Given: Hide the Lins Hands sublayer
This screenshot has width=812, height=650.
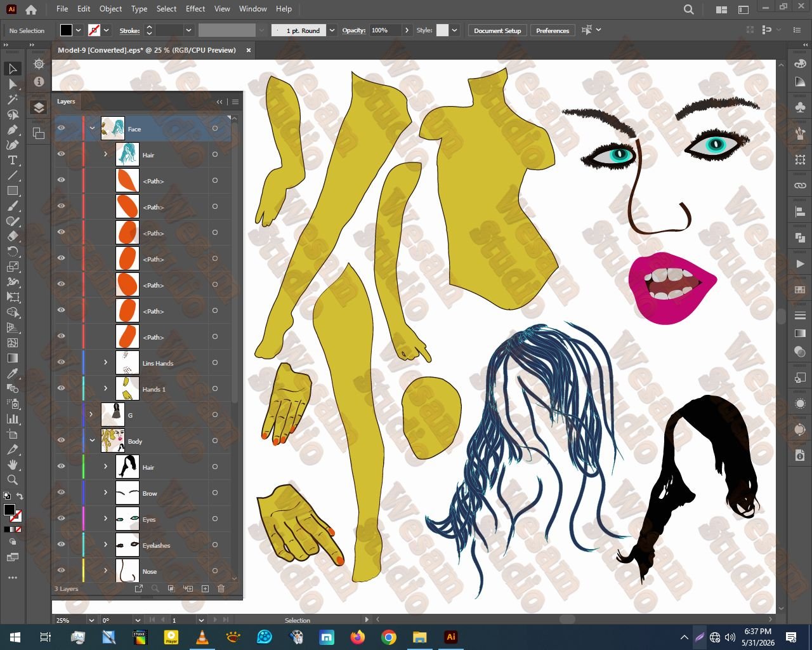Looking at the screenshot, I should [62, 362].
